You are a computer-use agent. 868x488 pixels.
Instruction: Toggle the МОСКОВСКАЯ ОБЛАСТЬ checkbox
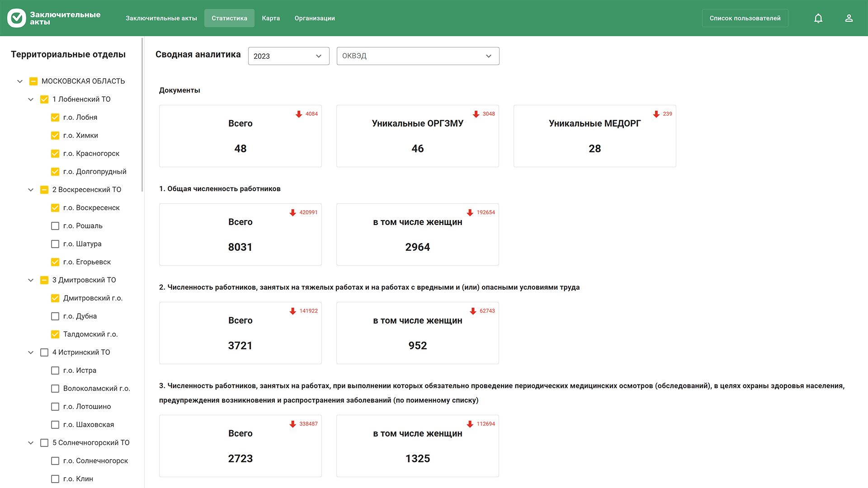[x=33, y=81]
